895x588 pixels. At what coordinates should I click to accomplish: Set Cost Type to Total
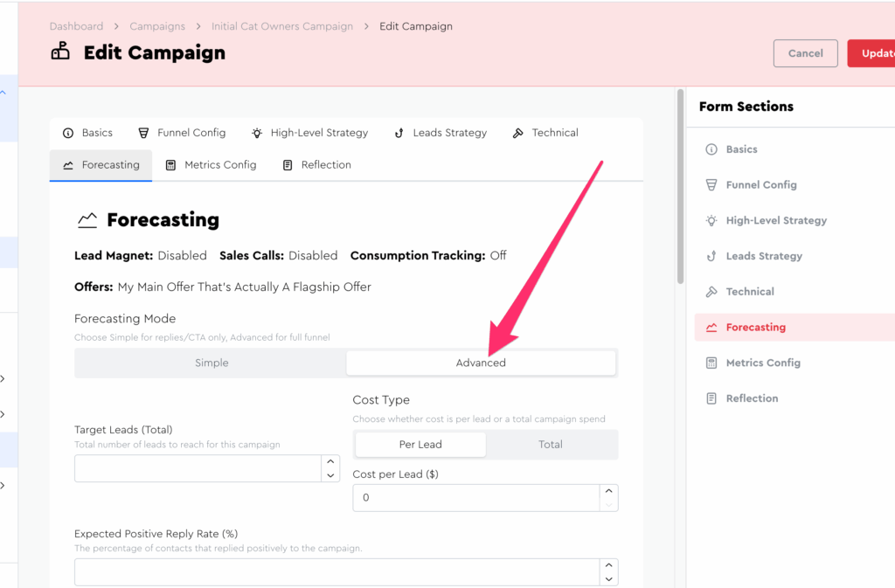click(551, 445)
